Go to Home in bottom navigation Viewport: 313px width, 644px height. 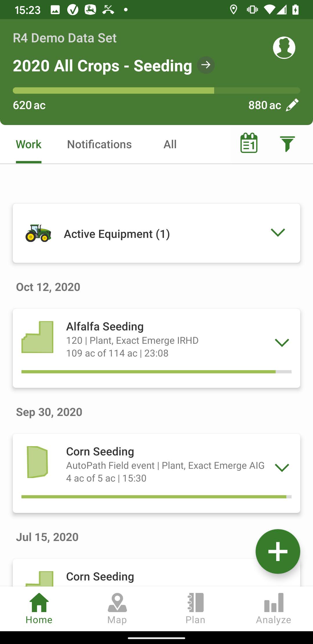[39, 609]
